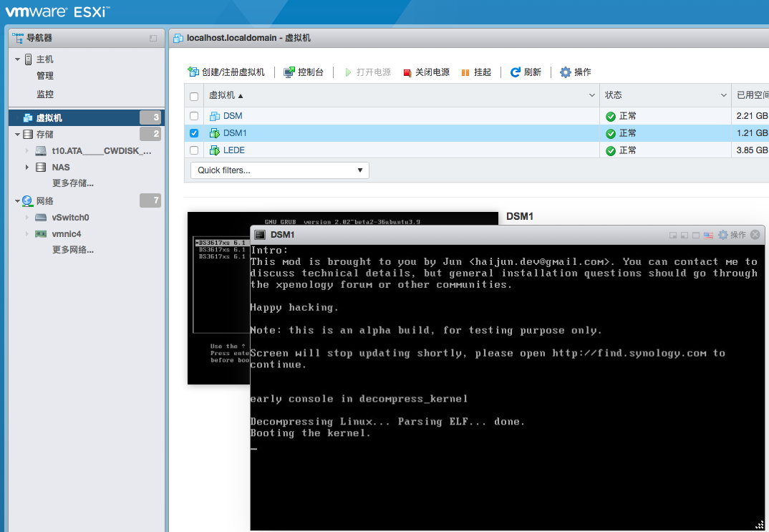Open the 控制台 console toolbar button
Image resolution: width=769 pixels, height=532 pixels.
[x=304, y=72]
